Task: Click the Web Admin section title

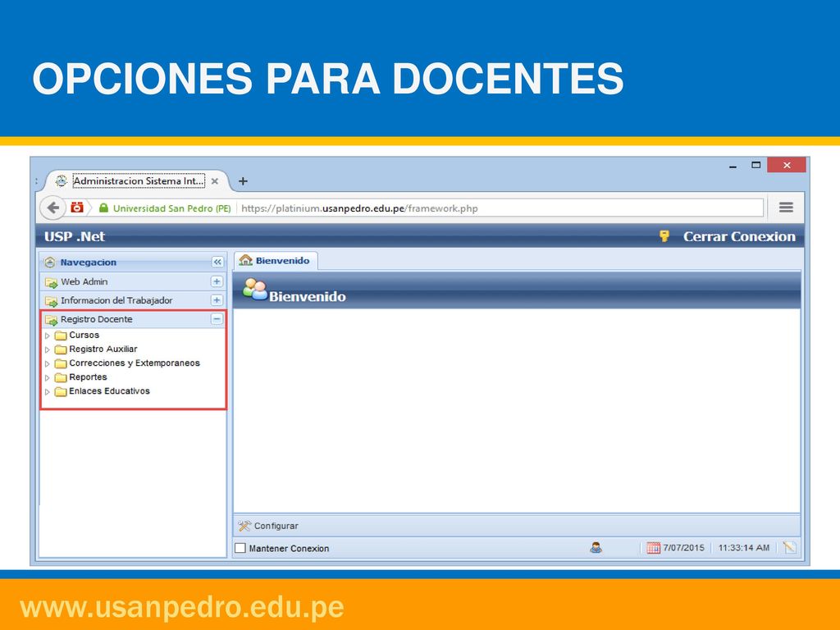Action: pyautogui.click(x=84, y=281)
